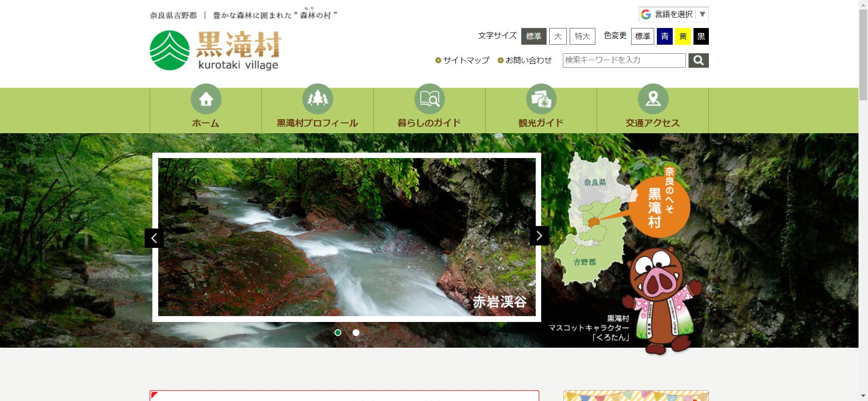This screenshot has width=868, height=401.
Task: Switch text size to 大
Action: 558,37
